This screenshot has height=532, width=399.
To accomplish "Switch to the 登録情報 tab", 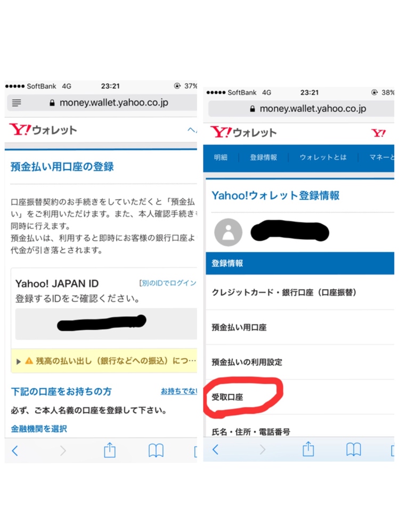I will [x=263, y=158].
